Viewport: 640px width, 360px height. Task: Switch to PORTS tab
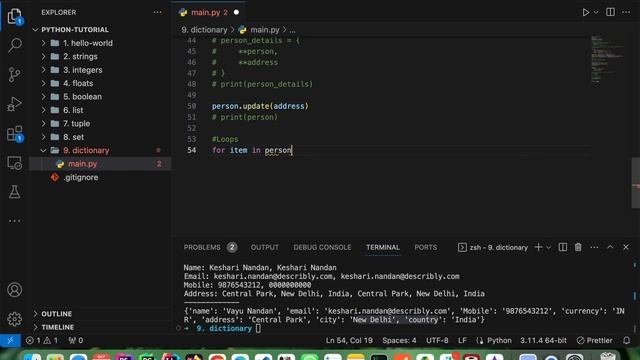coord(425,247)
